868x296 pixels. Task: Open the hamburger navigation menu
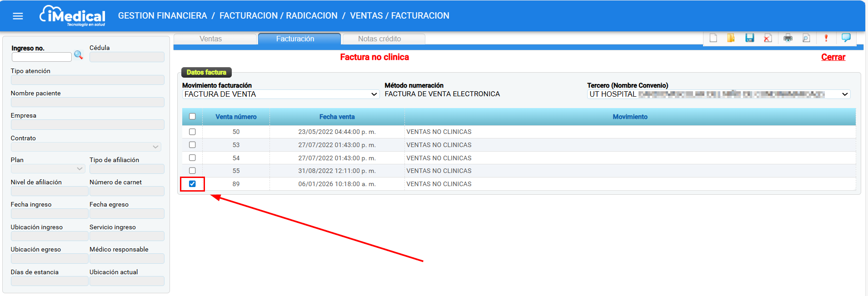18,16
